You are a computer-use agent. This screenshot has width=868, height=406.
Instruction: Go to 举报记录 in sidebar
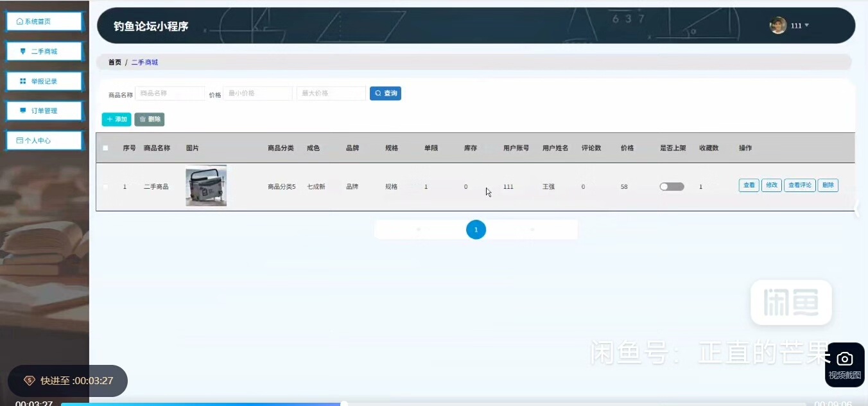coord(44,81)
